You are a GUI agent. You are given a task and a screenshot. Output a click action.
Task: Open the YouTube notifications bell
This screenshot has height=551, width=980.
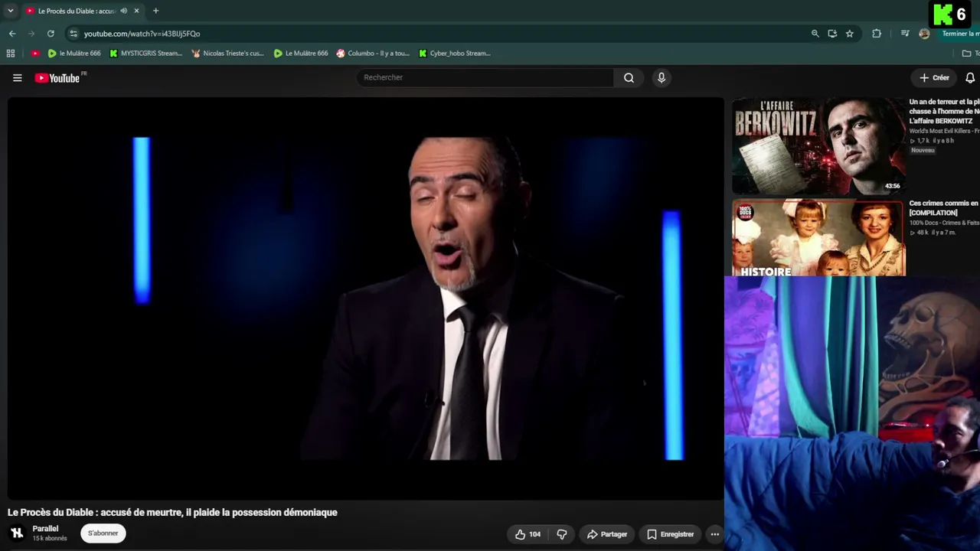pos(970,77)
